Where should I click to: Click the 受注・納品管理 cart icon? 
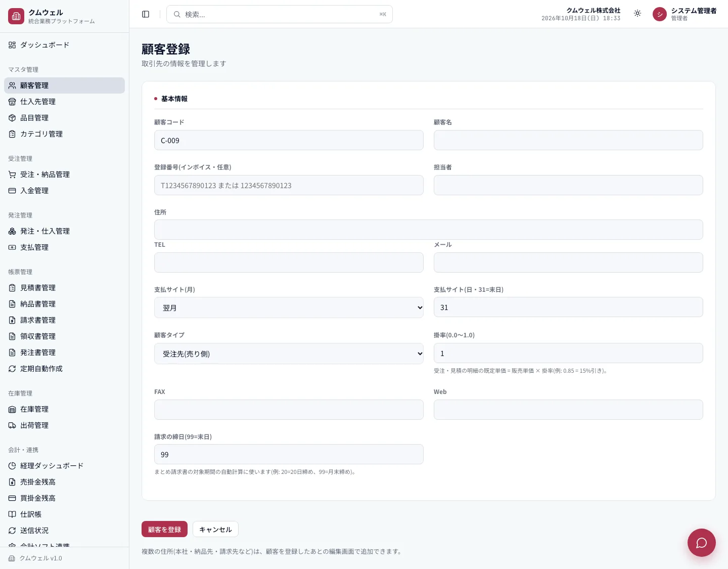click(12, 174)
